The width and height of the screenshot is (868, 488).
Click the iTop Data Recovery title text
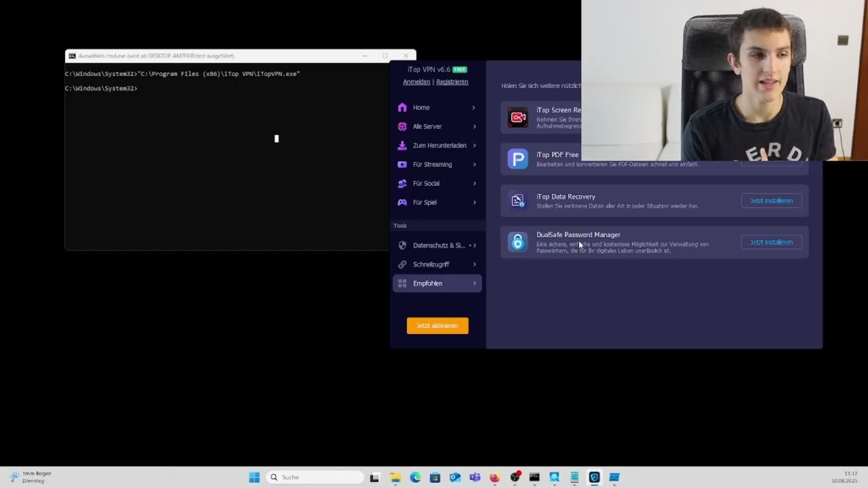coord(566,197)
